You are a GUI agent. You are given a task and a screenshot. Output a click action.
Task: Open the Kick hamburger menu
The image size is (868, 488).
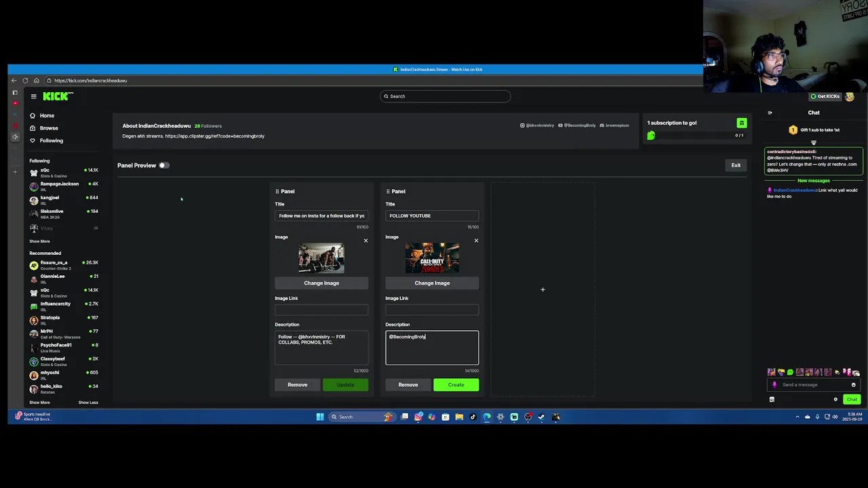click(x=33, y=96)
